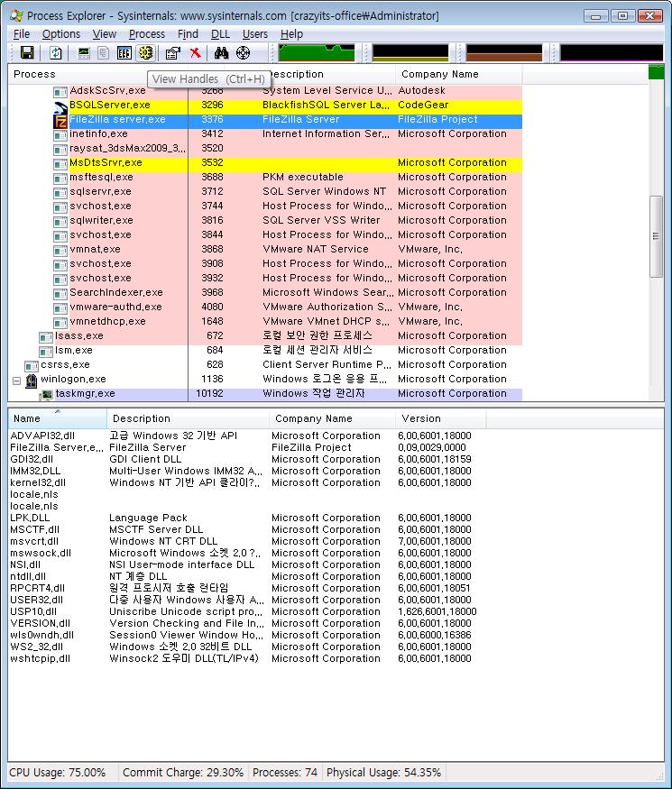The image size is (672, 789).
Task: Click the inetinfo.exe process icon
Action: [x=60, y=135]
